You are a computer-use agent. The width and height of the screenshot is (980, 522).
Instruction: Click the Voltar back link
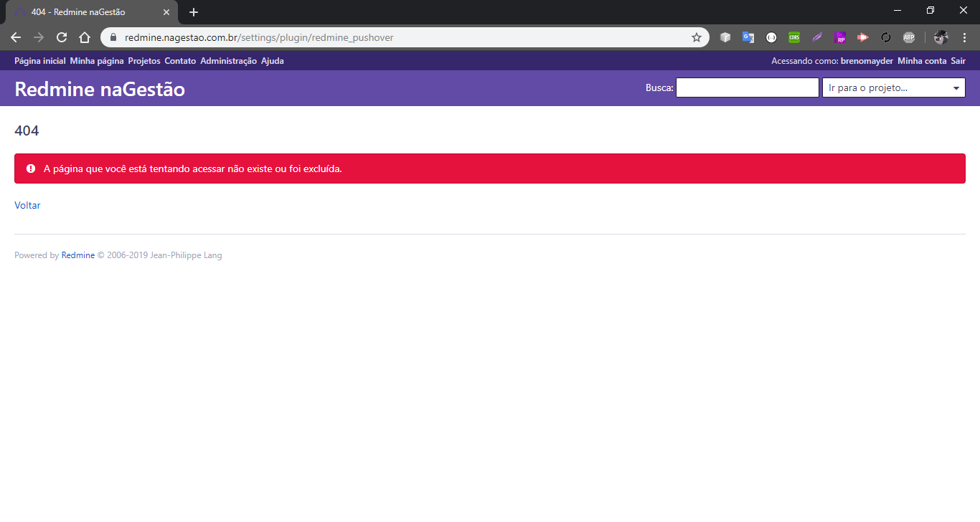27,205
